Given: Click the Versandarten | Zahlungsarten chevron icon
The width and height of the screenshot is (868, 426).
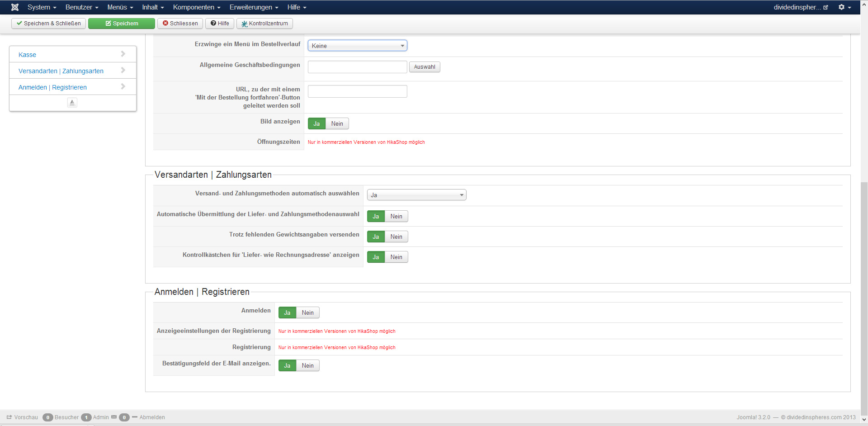Looking at the screenshot, I should 123,70.
